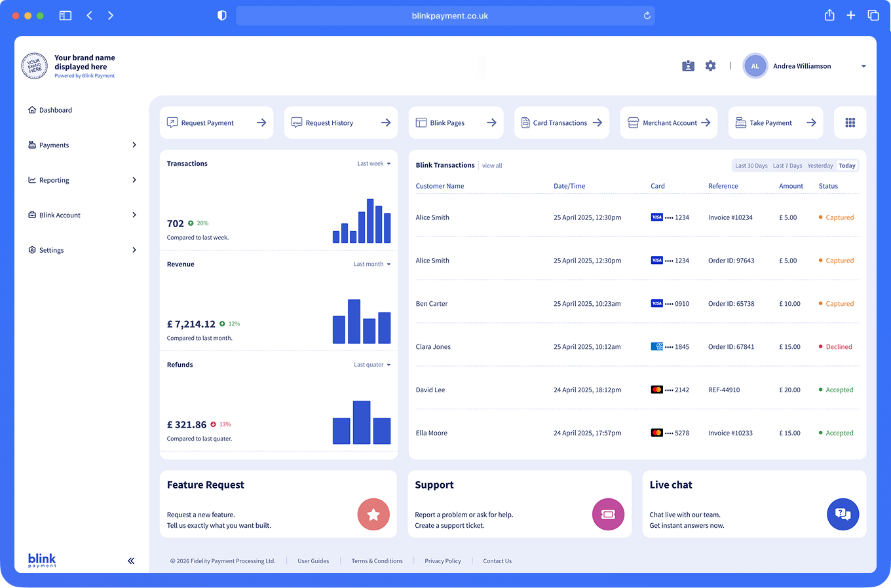Click 'view all' Blink Transactions link
This screenshot has height=588, width=891.
[x=492, y=166]
